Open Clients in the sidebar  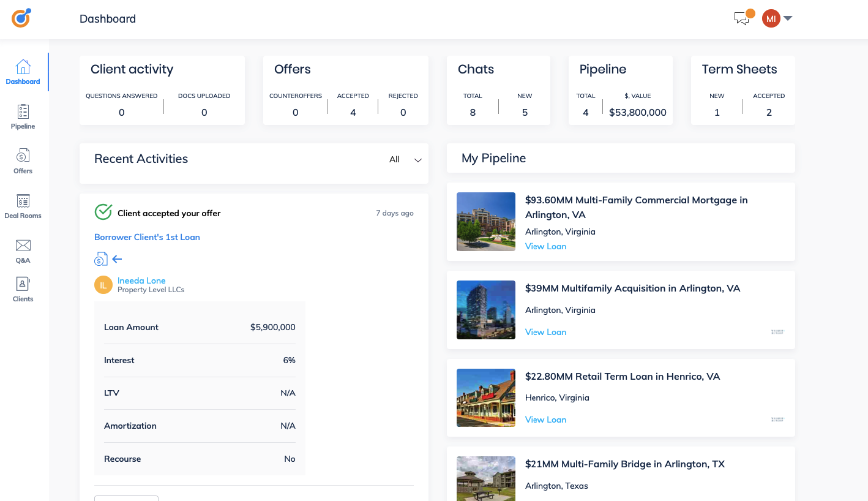pos(23,290)
